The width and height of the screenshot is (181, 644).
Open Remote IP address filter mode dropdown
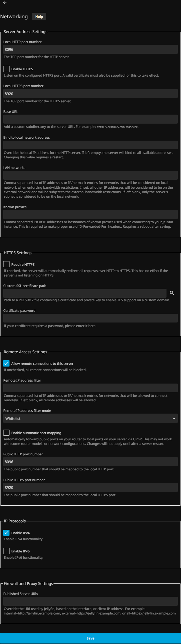pos(90,419)
